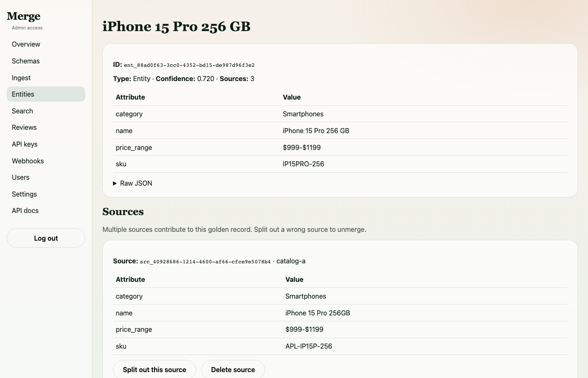
Task: Click the Admin access label
Action: coord(27,28)
